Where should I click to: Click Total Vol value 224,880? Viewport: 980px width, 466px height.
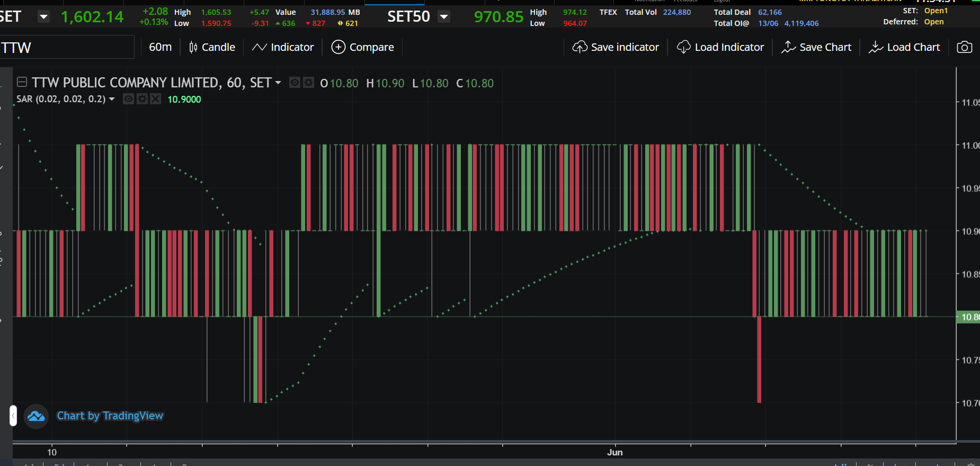point(677,12)
